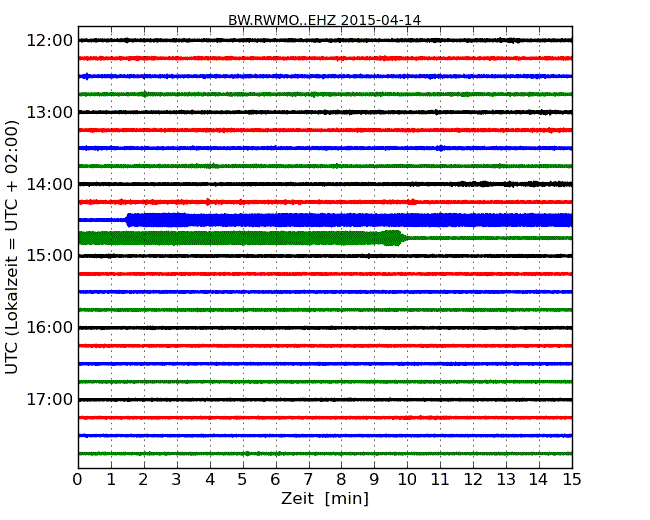Click minute tick label 15
This screenshot has width=650, height=520.
(x=572, y=479)
